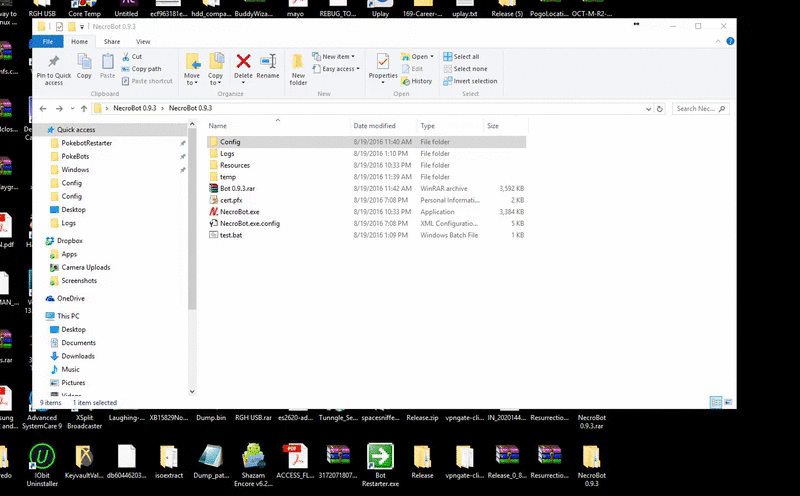The width and height of the screenshot is (800, 496).
Task: Open the Easy access dropdown
Action: [x=336, y=69]
